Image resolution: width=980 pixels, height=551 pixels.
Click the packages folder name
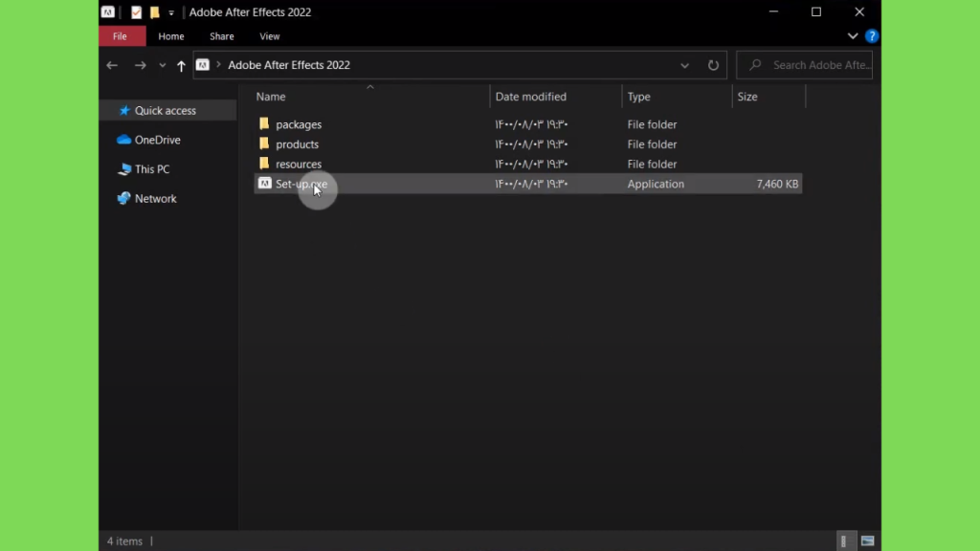pyautogui.click(x=299, y=124)
